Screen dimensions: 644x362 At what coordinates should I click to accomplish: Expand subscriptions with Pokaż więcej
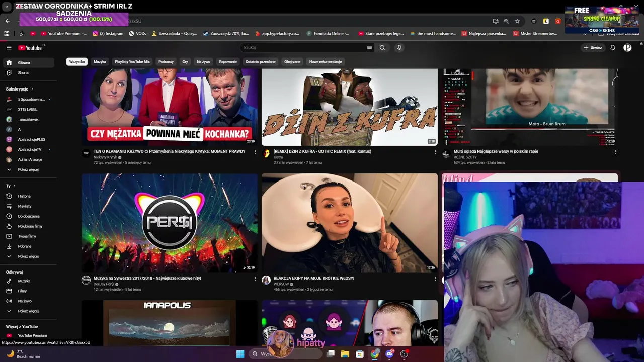(x=28, y=170)
